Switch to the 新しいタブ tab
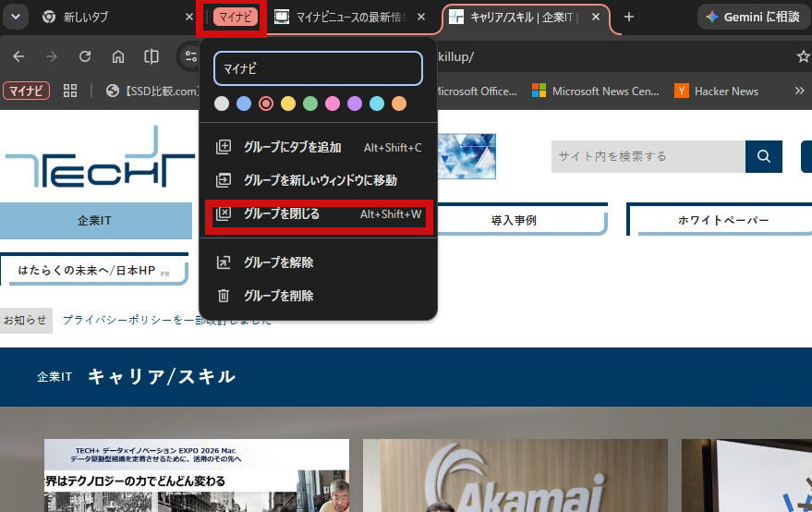812x512 pixels. pyautogui.click(x=85, y=18)
